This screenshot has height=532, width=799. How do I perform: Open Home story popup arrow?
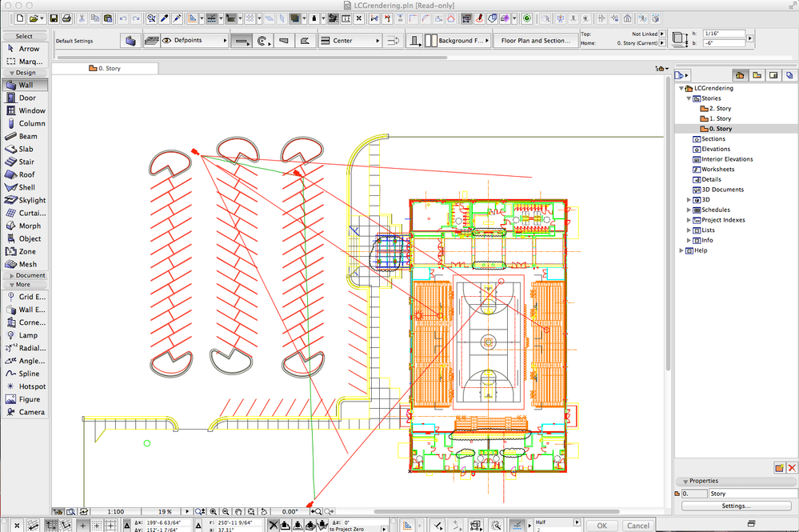[662, 43]
